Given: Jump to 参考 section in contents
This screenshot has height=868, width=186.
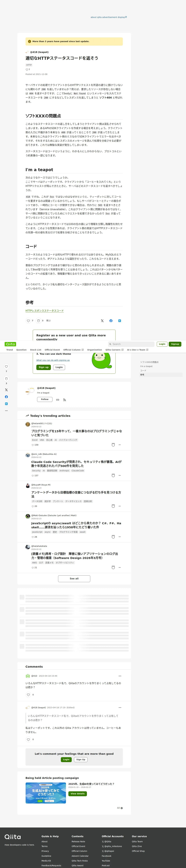Looking at the screenshot, I should point(142,375).
